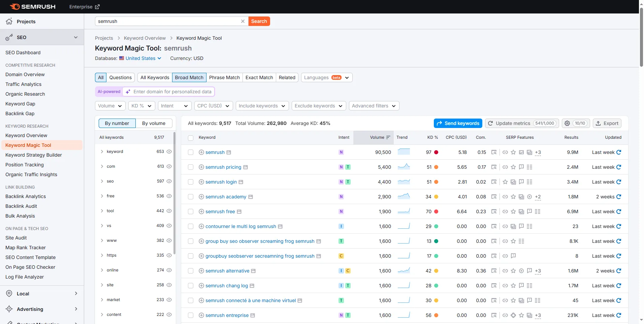Expand the seo keyword group
This screenshot has height=324, width=644.
pyautogui.click(x=102, y=181)
